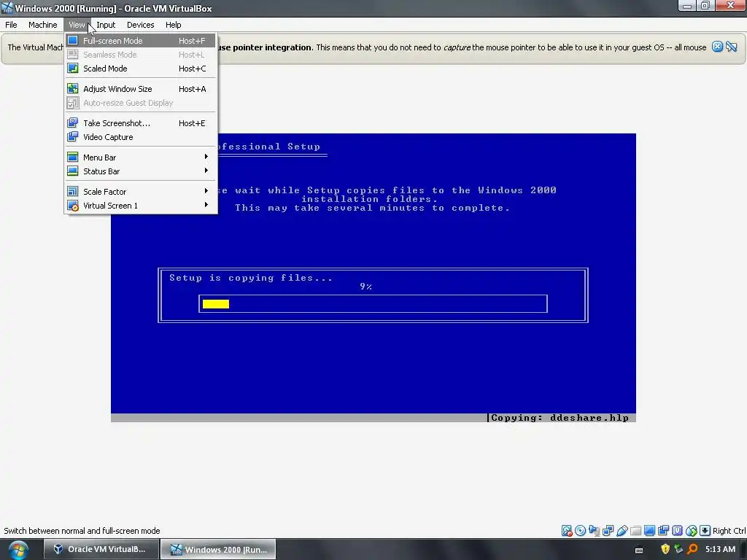
Task: Expand the Menu Bar submenu
Action: pos(141,157)
